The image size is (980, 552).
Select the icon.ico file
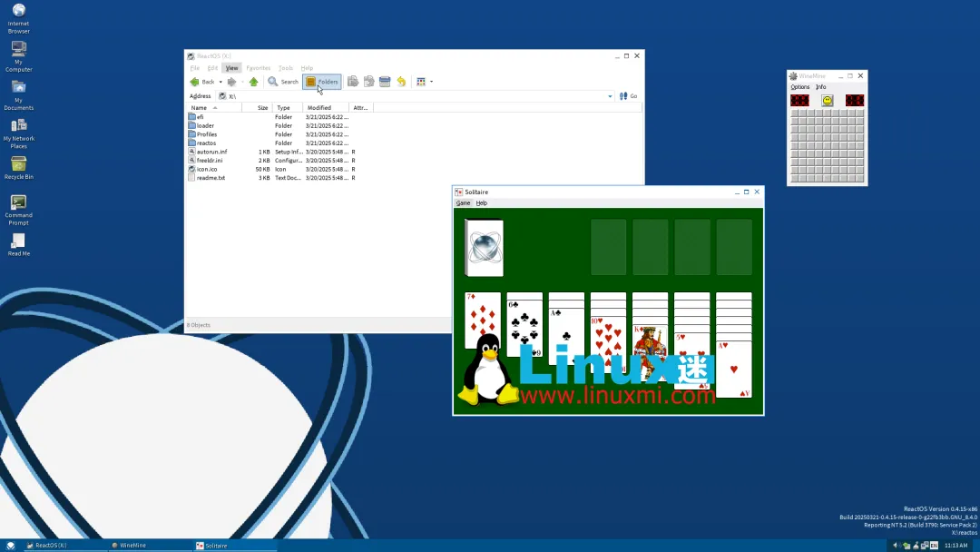pyautogui.click(x=203, y=170)
